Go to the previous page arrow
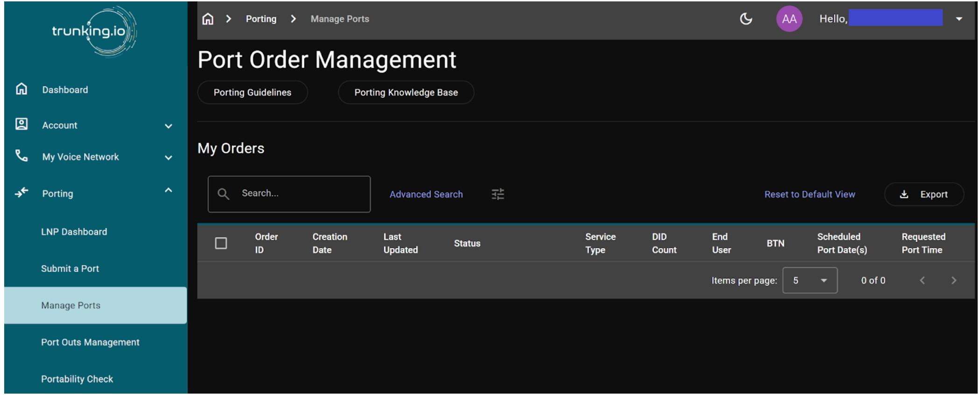This screenshot has width=980, height=395. click(922, 280)
